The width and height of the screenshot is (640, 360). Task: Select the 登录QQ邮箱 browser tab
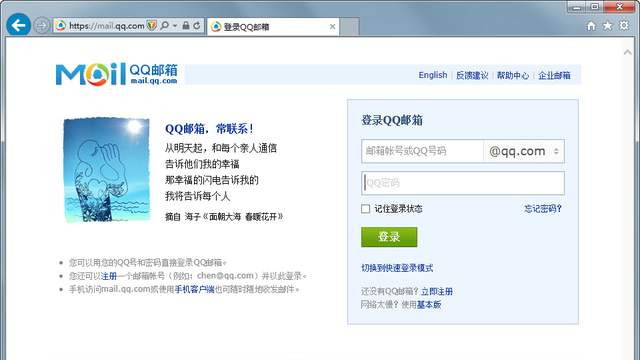(273, 27)
